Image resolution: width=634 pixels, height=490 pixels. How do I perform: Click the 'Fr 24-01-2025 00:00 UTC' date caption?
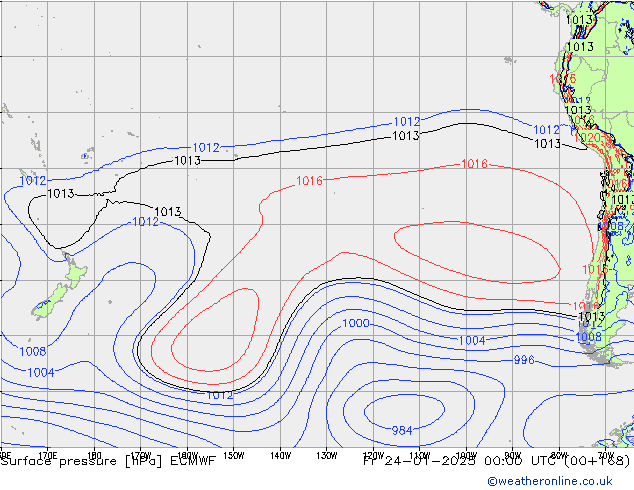461,461
